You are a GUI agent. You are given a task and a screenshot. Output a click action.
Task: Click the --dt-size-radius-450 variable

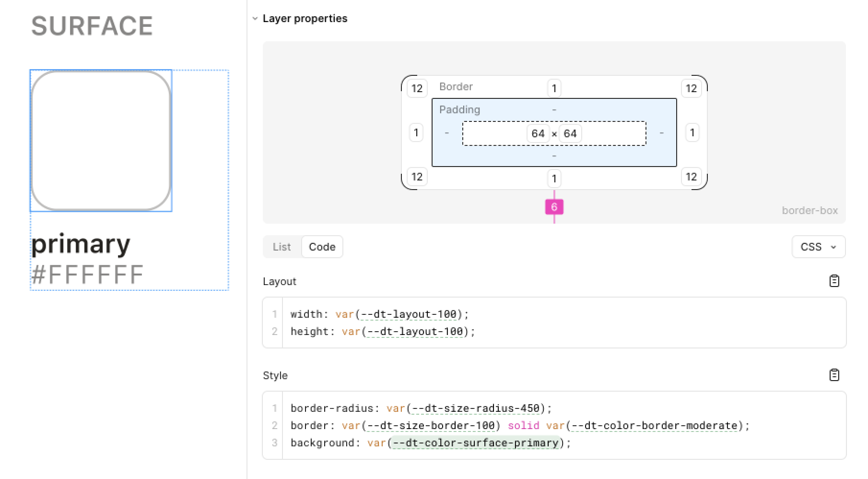click(x=476, y=408)
